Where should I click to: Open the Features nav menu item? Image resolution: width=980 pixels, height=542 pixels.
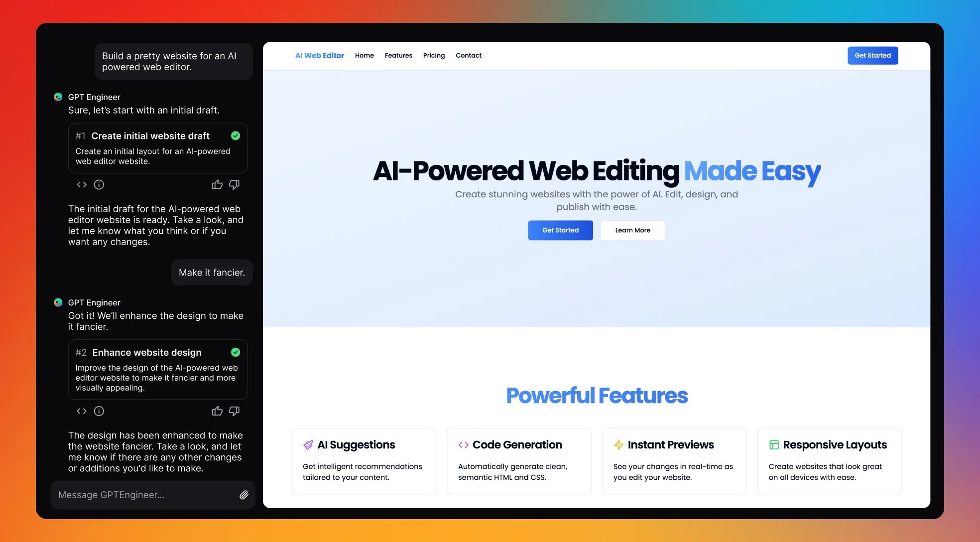coord(398,55)
